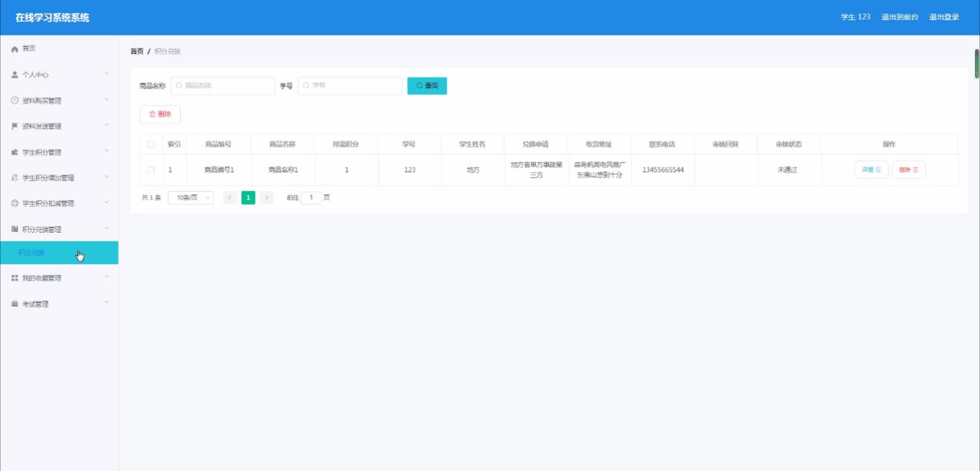Viewport: 980px width, 471px height.
Task: Click the 删除 button above the table
Action: click(x=160, y=114)
